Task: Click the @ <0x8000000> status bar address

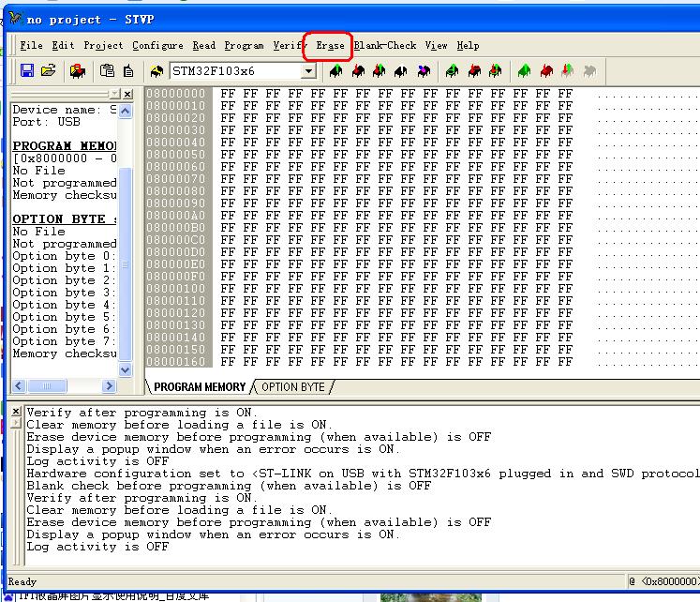Action: coord(663,581)
